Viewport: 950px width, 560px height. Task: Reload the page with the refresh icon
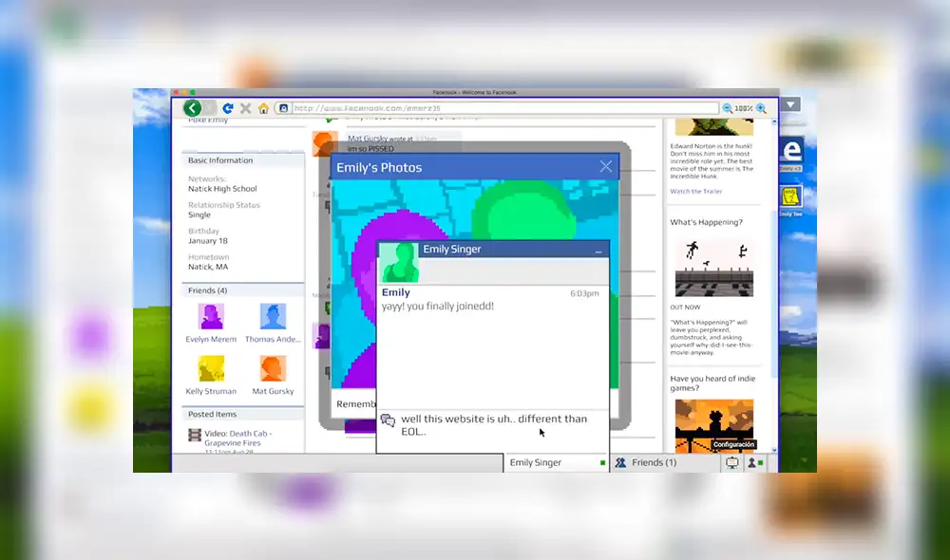coord(226,107)
